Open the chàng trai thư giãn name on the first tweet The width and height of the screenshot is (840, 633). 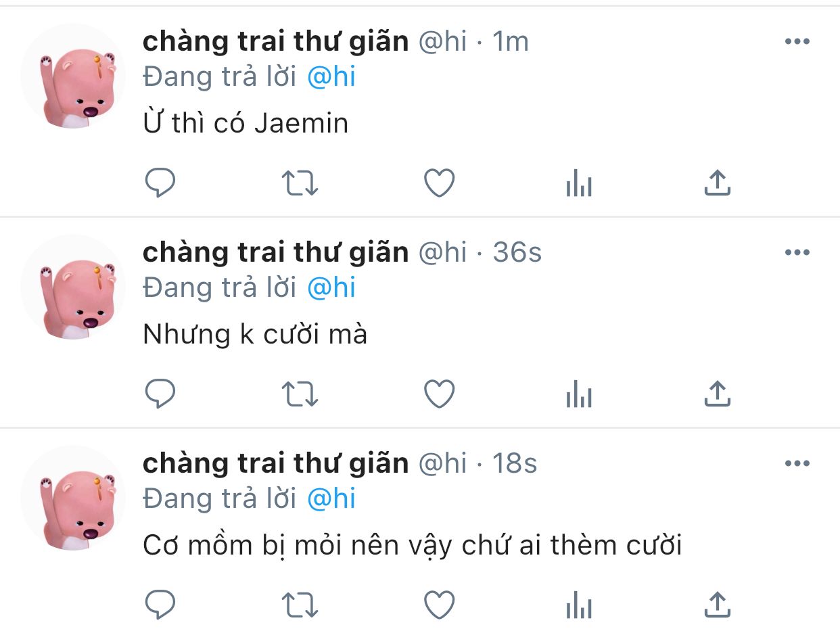pyautogui.click(x=276, y=42)
